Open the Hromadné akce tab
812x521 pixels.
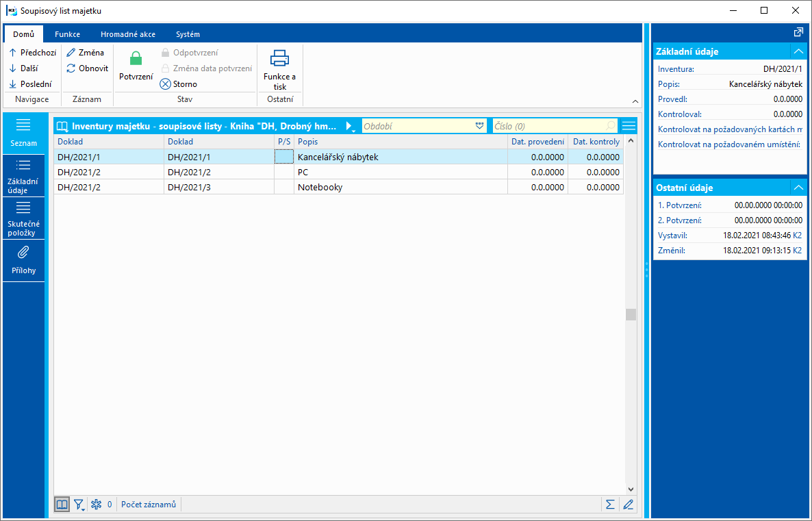127,34
